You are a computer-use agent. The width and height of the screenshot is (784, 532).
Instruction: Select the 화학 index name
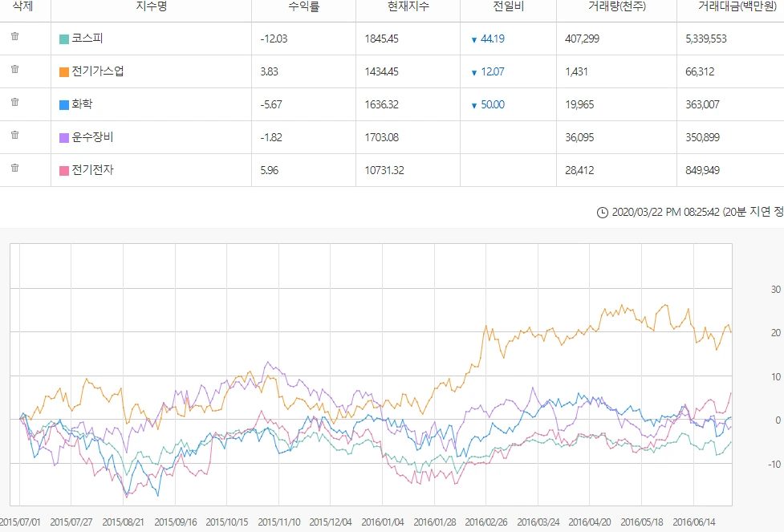(82, 104)
